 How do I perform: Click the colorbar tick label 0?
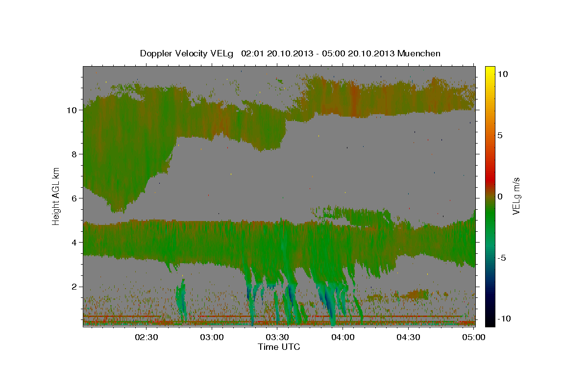click(501, 196)
